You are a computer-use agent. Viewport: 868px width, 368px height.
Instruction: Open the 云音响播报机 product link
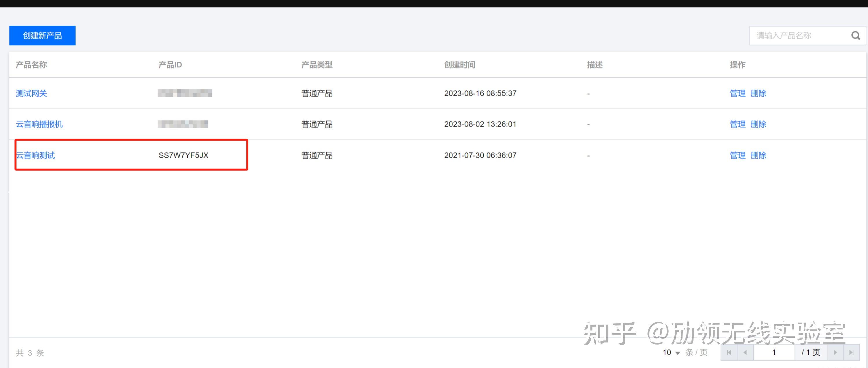(x=39, y=124)
